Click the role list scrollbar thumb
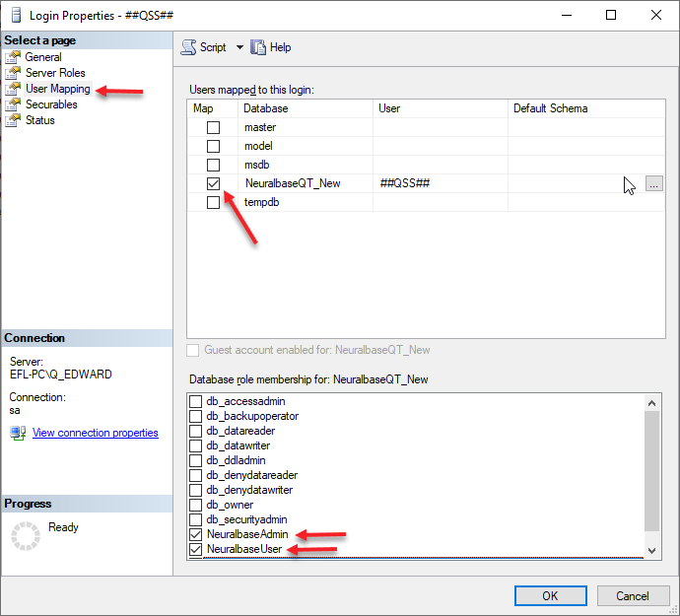Viewport: 680px width, 616px height. click(651, 471)
